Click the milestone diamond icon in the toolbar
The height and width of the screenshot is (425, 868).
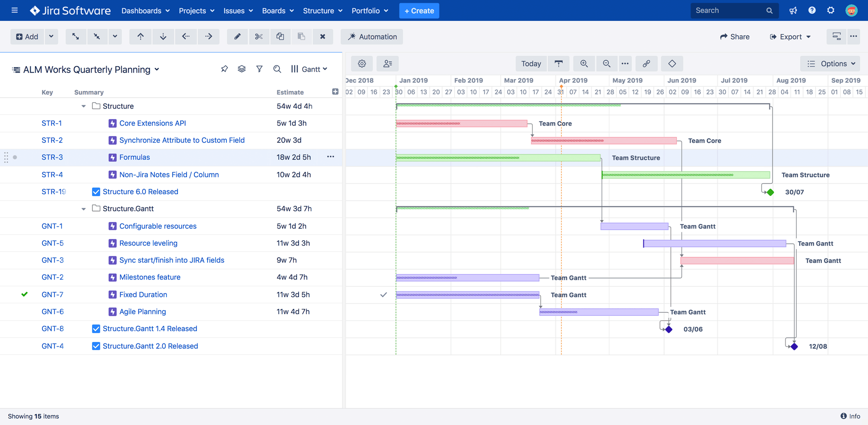point(672,63)
